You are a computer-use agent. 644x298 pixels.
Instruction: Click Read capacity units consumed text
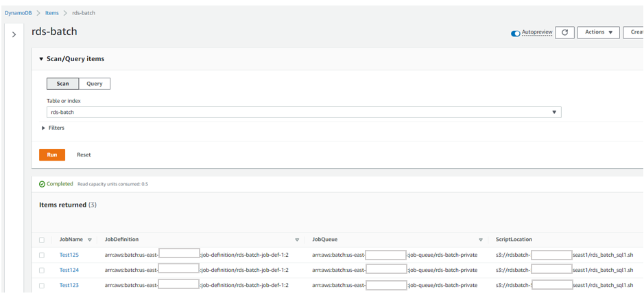click(x=113, y=184)
